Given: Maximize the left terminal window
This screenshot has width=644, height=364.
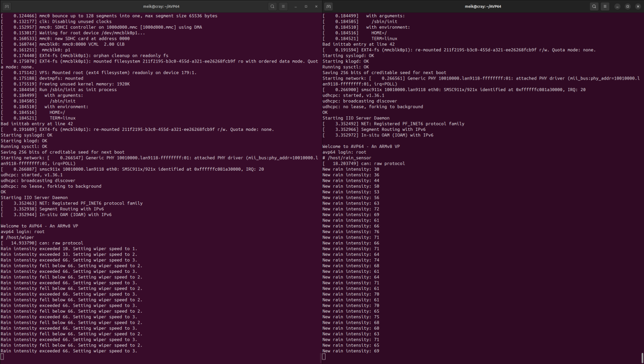Looking at the screenshot, I should (x=306, y=7).
